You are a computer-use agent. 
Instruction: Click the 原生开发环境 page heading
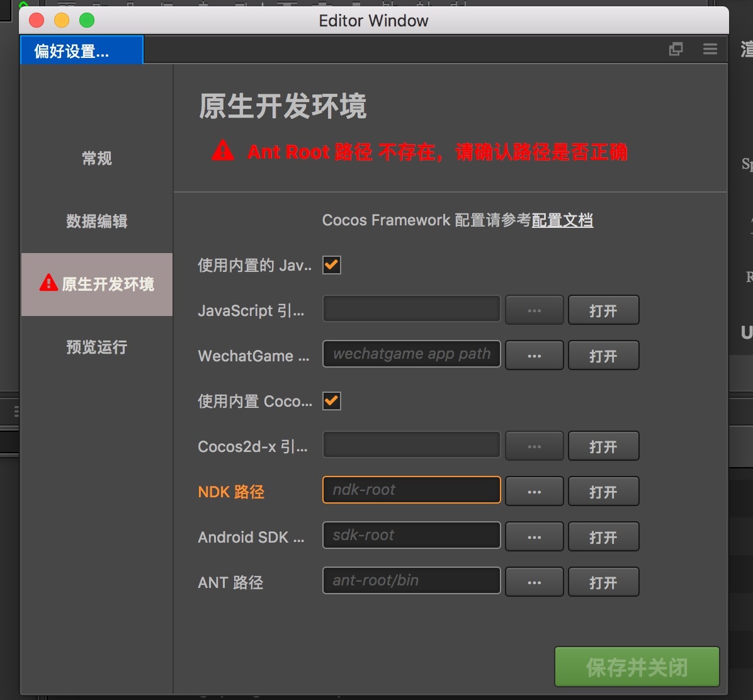282,106
